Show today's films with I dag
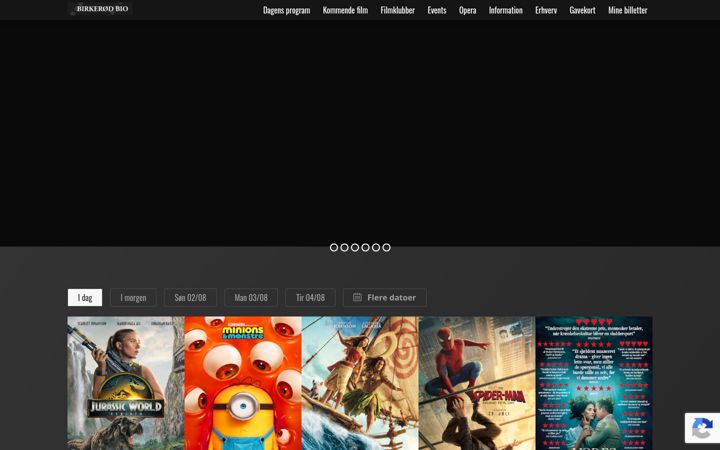 (x=85, y=298)
